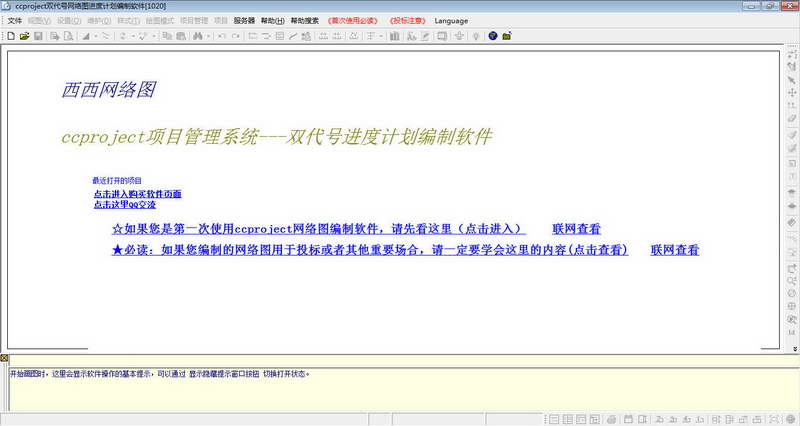Viewport: 800px width, 426px height.
Task: Open a project using the yellow folder icon
Action: pyautogui.click(x=24, y=36)
